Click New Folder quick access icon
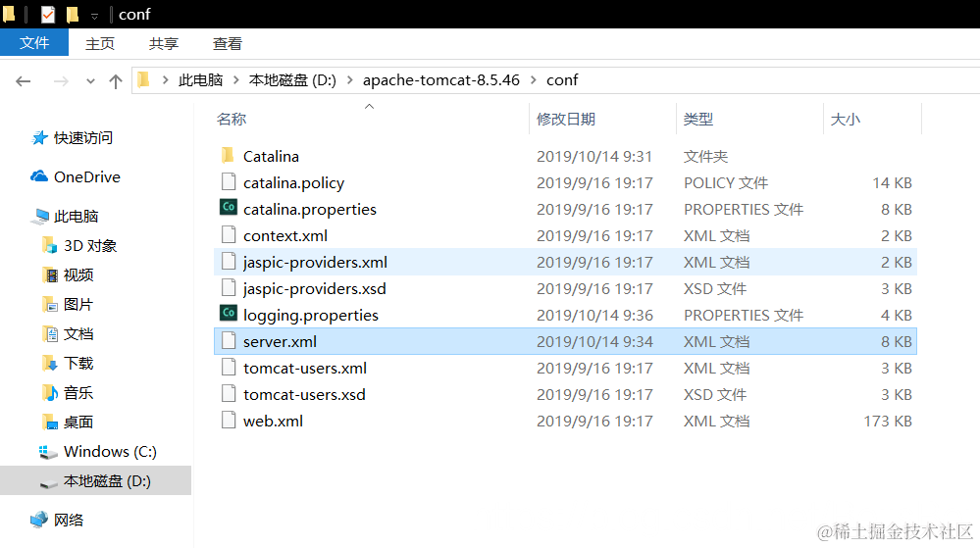980x548 pixels. click(73, 14)
